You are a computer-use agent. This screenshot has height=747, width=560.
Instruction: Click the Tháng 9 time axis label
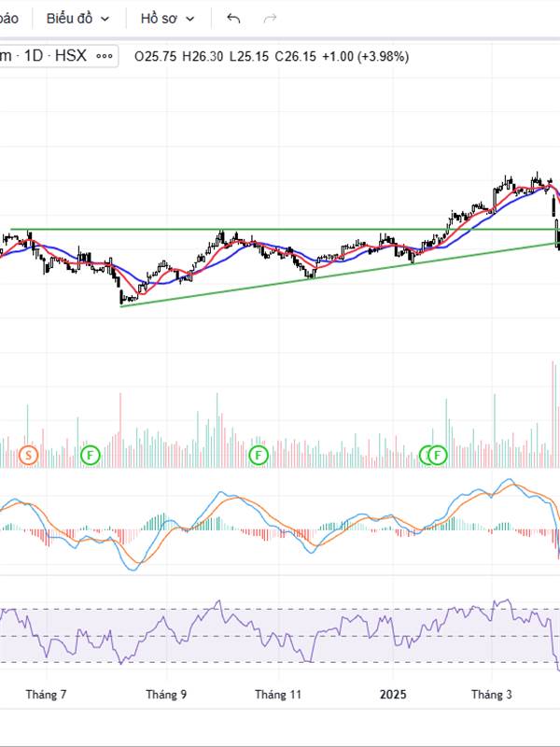(x=166, y=695)
